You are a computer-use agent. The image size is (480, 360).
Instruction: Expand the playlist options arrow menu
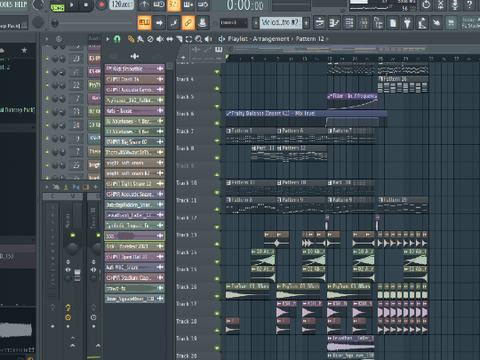(108, 39)
